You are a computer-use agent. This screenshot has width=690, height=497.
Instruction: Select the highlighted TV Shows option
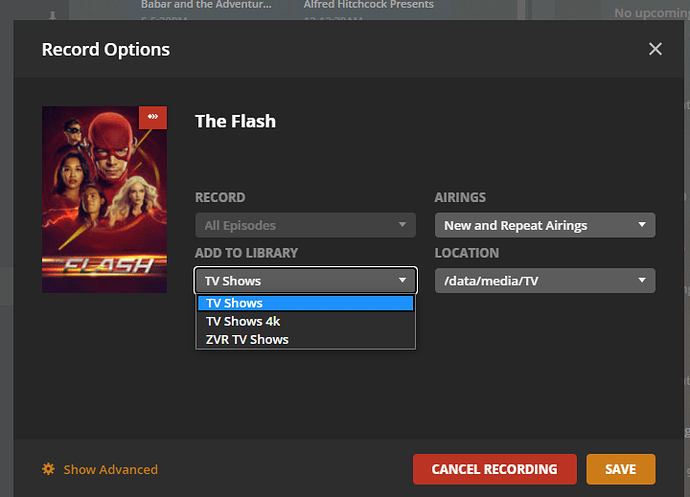click(x=305, y=303)
